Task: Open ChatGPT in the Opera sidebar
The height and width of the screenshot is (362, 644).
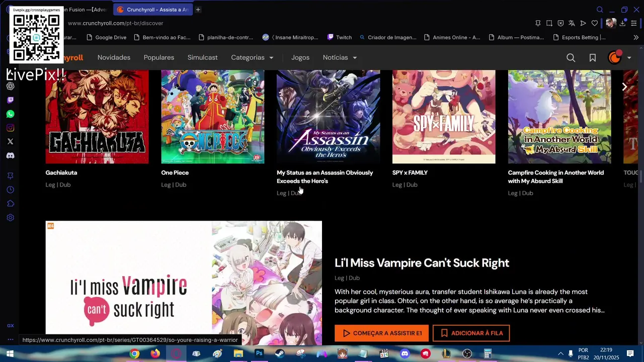Action: point(10,86)
